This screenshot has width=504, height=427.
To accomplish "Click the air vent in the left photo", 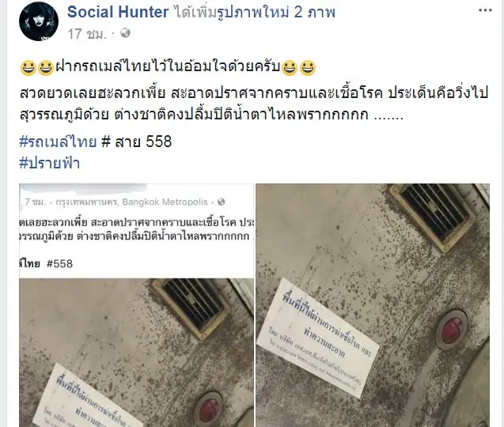I will 190,307.
